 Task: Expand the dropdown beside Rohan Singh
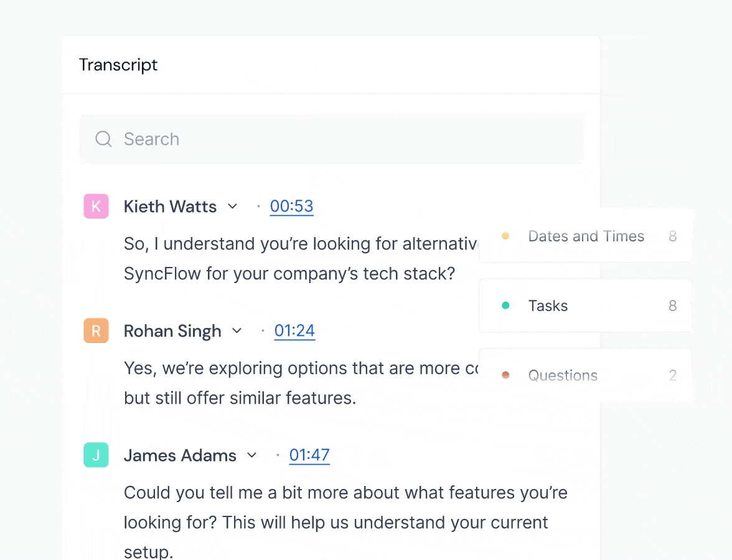(237, 330)
